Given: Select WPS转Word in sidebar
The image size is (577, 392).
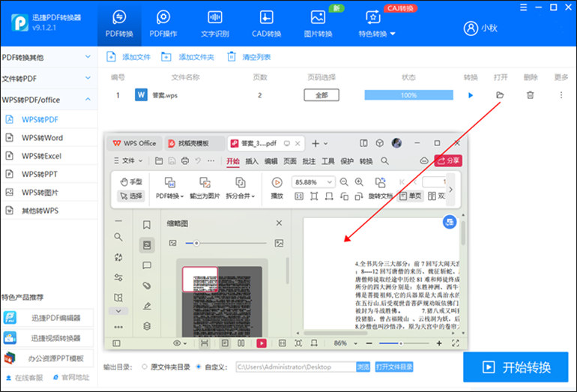Looking at the screenshot, I should pyautogui.click(x=49, y=138).
